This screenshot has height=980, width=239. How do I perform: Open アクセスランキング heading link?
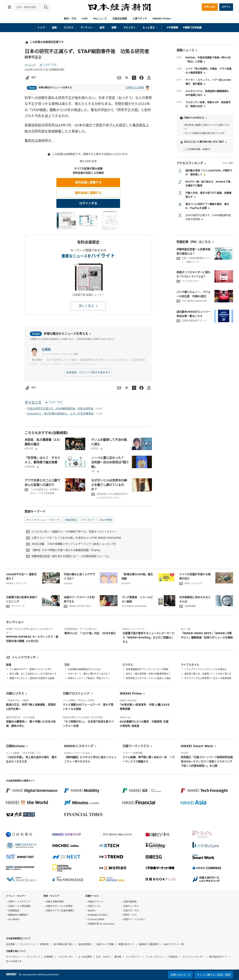pos(191,163)
